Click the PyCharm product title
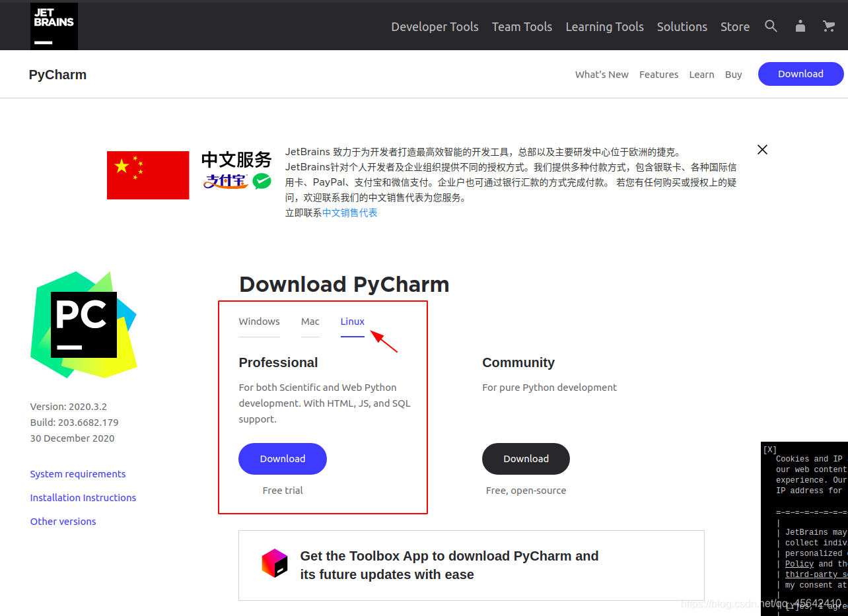 click(57, 75)
